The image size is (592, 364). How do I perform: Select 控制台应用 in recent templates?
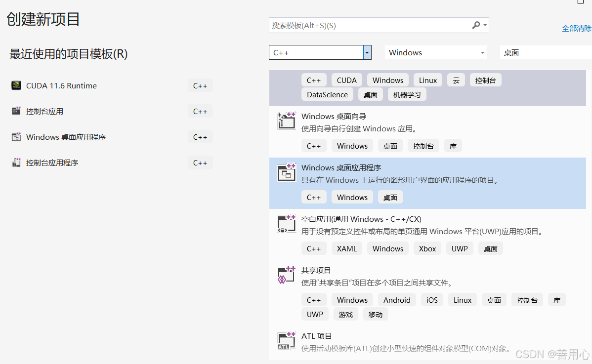[x=44, y=111]
